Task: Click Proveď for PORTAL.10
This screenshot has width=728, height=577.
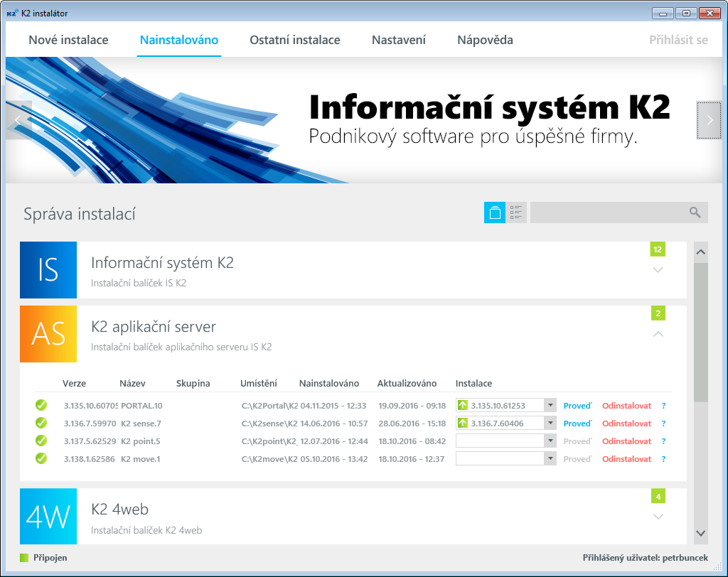Action: pos(577,406)
